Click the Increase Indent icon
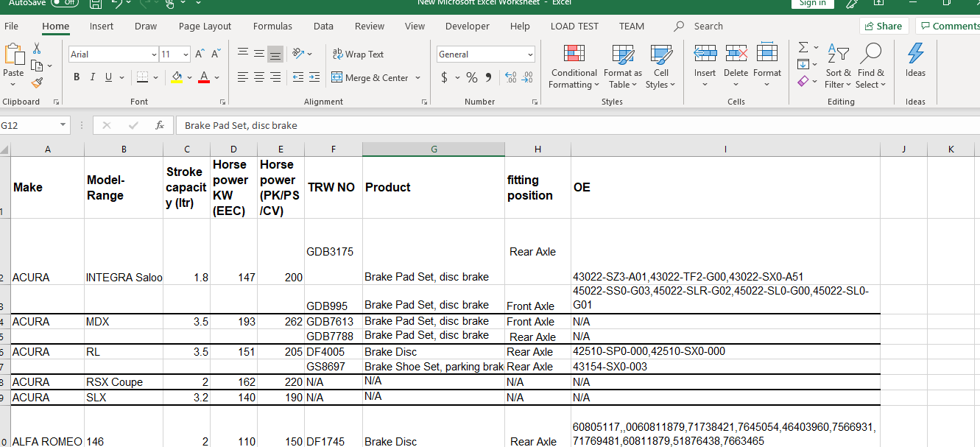 [x=314, y=77]
